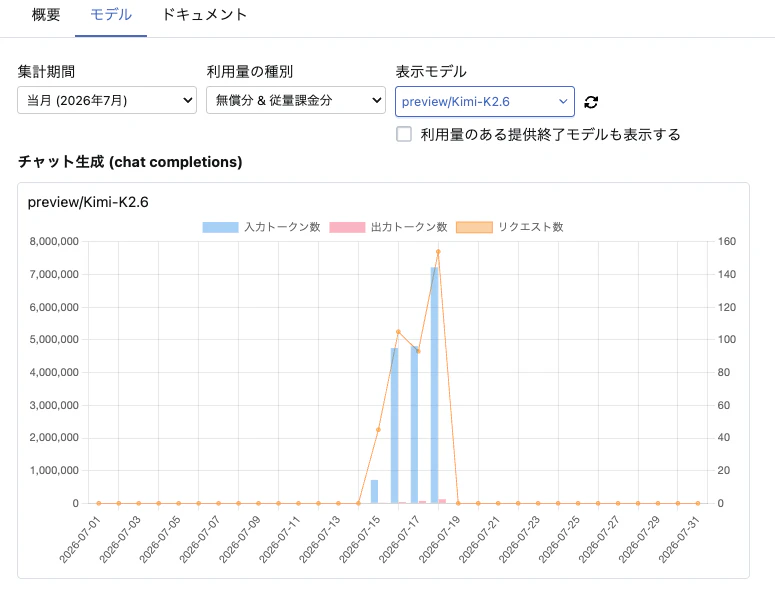
Task: Open the 表示モデル dropdown preview/Kimi-K2.6
Action: point(484,102)
